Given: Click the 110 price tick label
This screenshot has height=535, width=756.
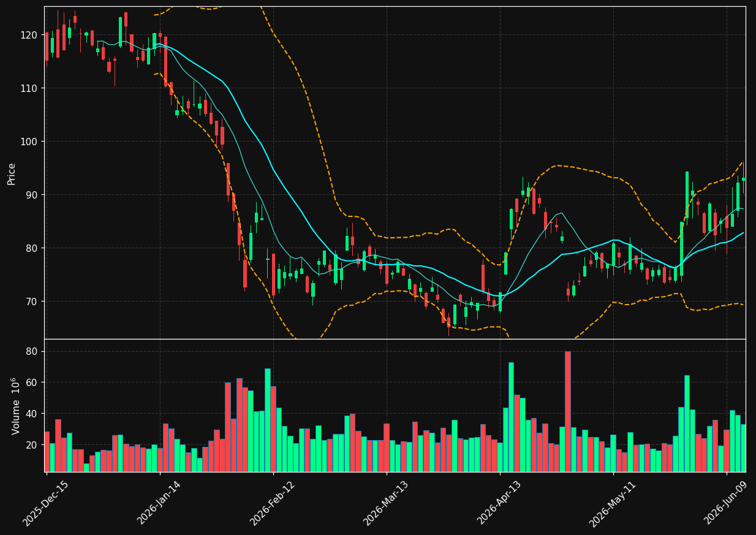Looking at the screenshot, I should point(30,88).
